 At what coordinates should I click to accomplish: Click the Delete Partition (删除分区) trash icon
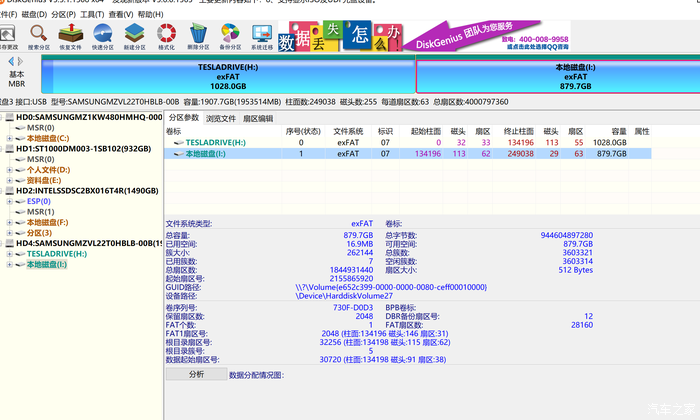198,38
